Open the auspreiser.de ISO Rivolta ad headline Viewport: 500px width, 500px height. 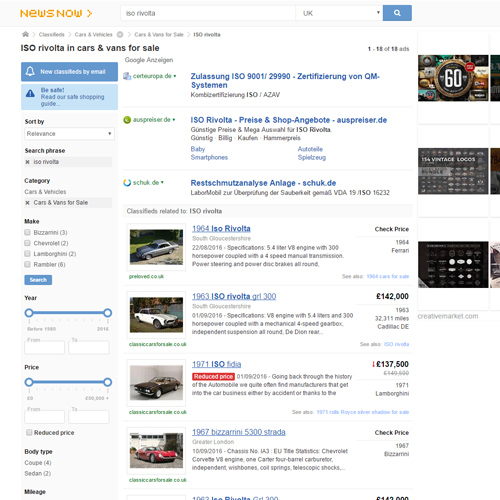(289, 120)
